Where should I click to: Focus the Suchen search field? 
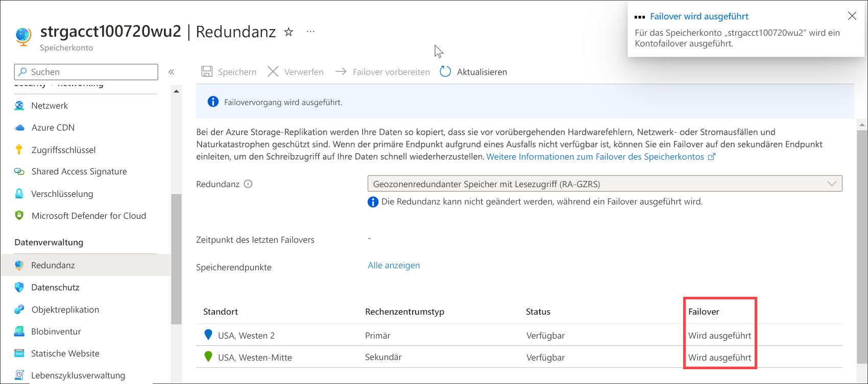tap(86, 72)
